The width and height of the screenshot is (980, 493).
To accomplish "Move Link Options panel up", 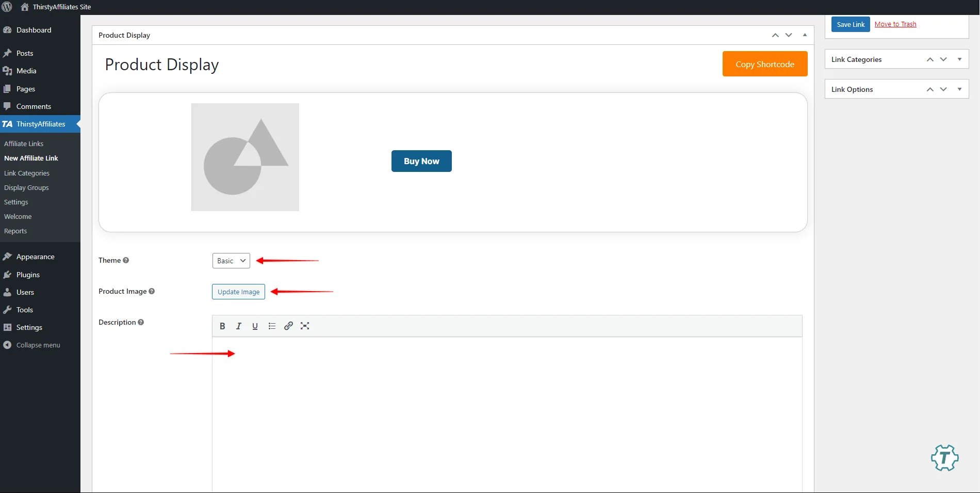I will (x=930, y=89).
